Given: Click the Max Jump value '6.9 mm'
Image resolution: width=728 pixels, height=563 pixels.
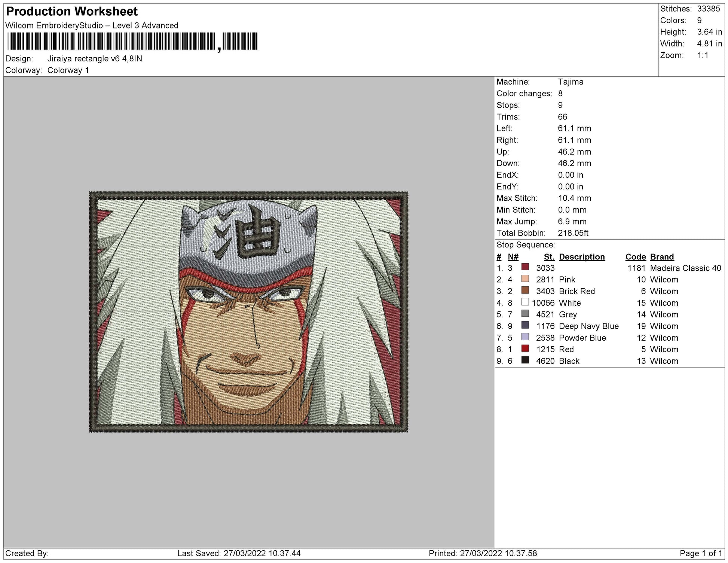Looking at the screenshot, I should 572,221.
